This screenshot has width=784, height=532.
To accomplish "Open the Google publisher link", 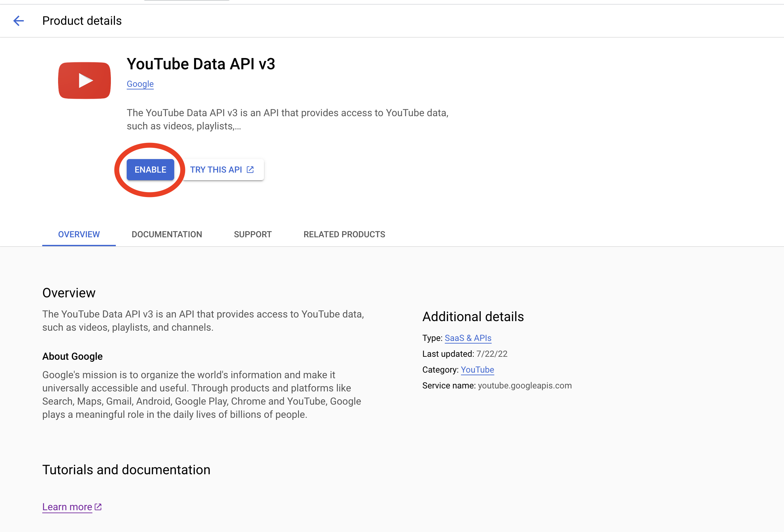I will tap(140, 84).
